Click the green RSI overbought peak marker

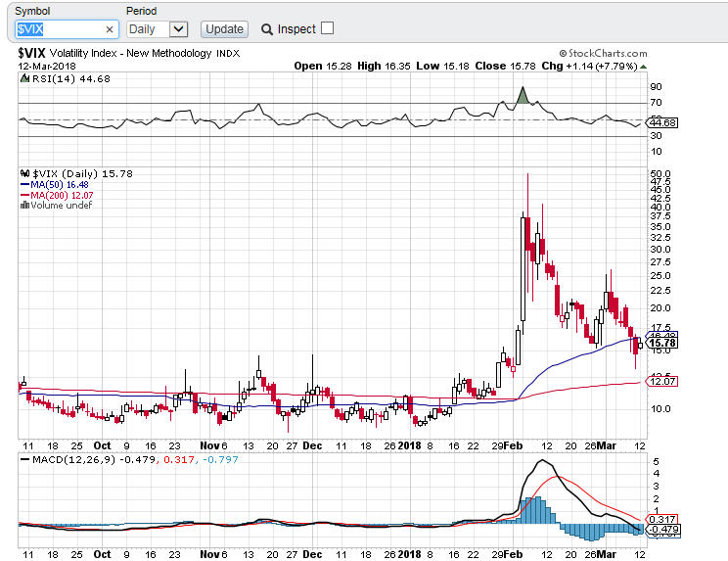pyautogui.click(x=523, y=95)
